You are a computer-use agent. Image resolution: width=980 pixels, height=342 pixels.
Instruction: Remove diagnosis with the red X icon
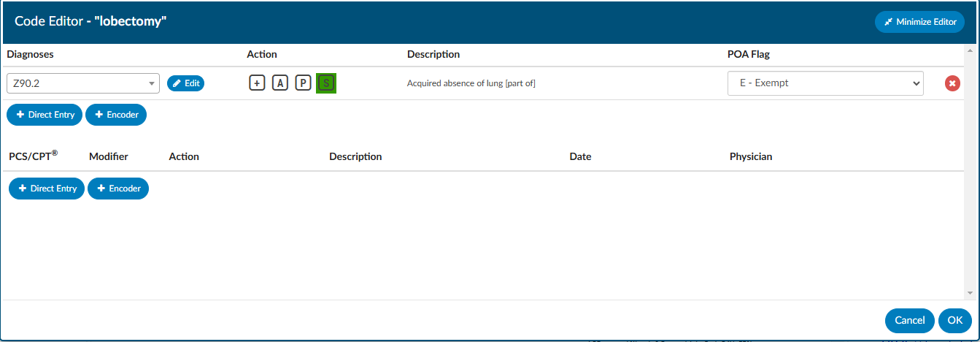click(x=952, y=83)
